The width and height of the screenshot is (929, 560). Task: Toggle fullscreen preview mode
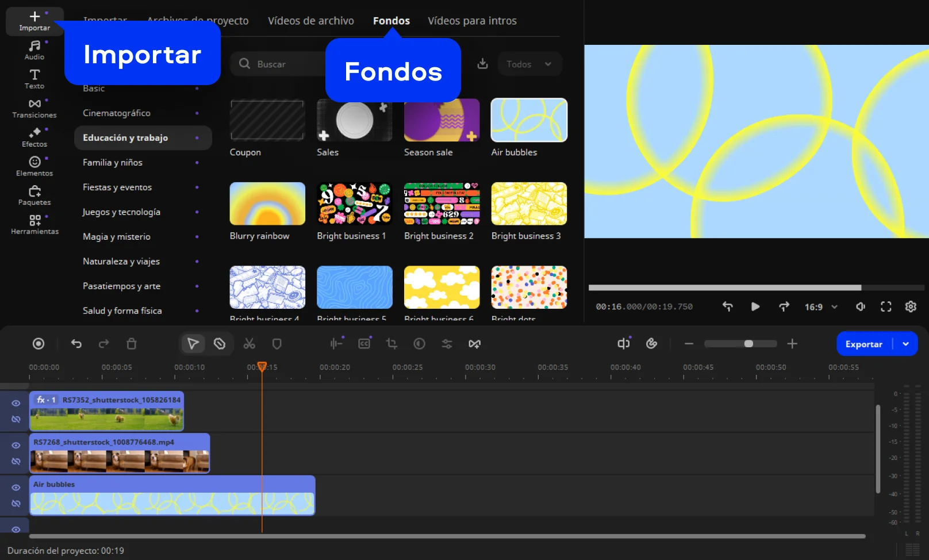click(886, 307)
